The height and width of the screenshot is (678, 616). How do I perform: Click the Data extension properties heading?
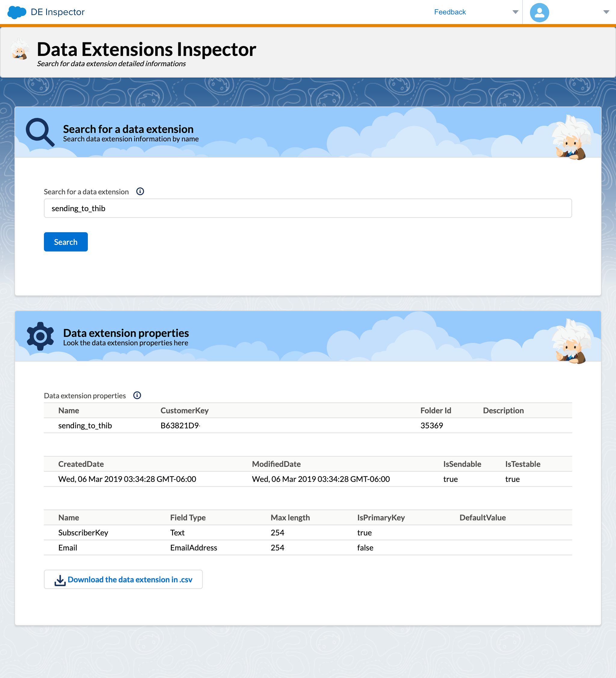pyautogui.click(x=126, y=333)
